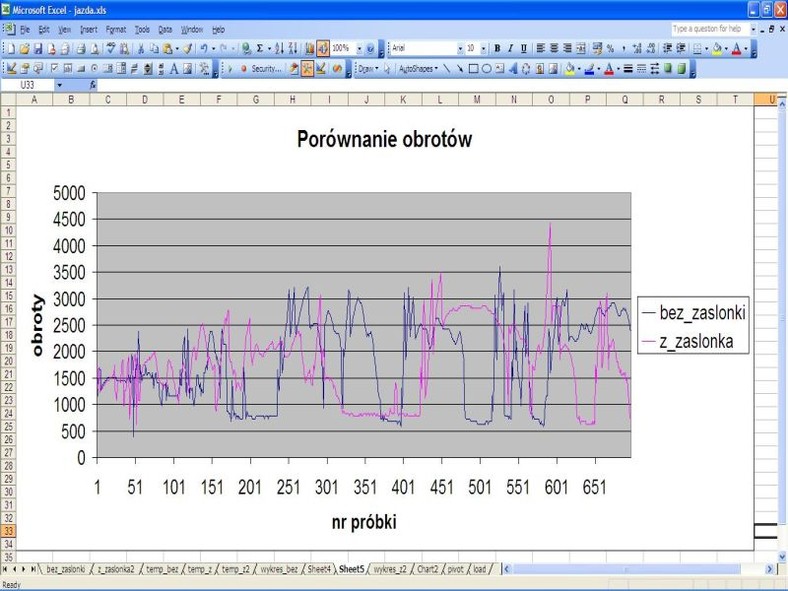
Task: Open the font size 10 dropdown
Action: point(483,48)
